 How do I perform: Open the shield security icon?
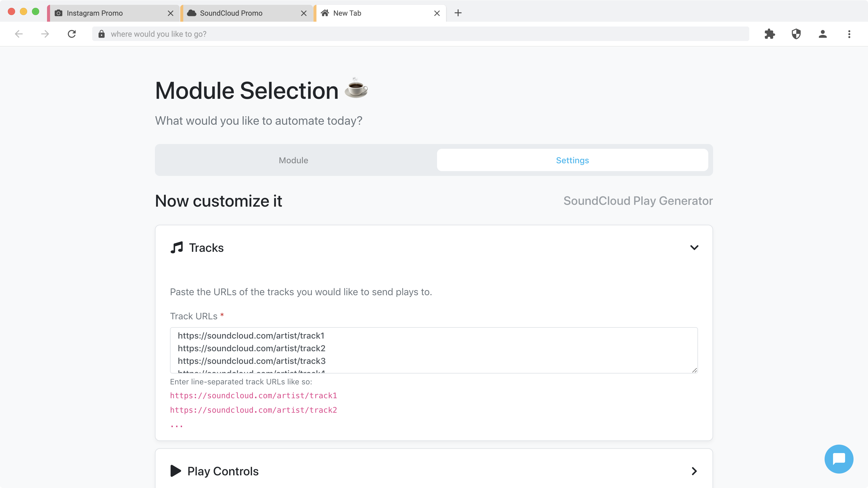point(796,34)
